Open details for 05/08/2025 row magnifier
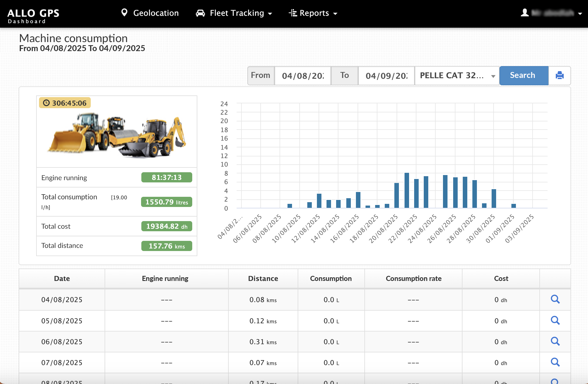Viewport: 588px width, 384px height. click(x=555, y=320)
